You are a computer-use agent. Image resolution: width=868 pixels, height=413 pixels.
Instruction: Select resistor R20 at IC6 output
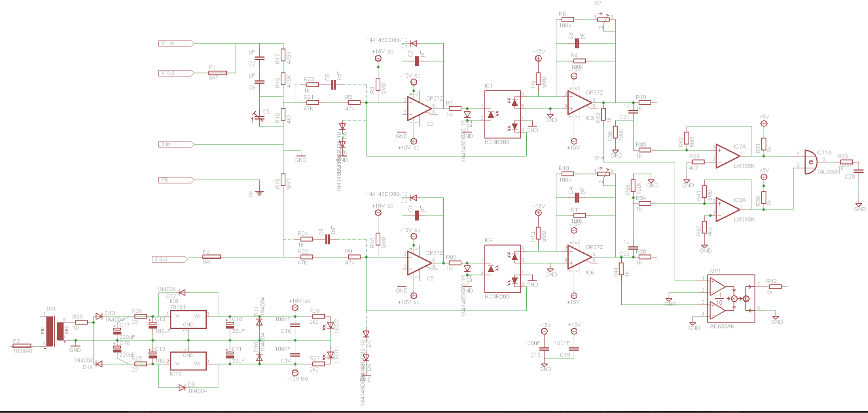click(x=645, y=257)
